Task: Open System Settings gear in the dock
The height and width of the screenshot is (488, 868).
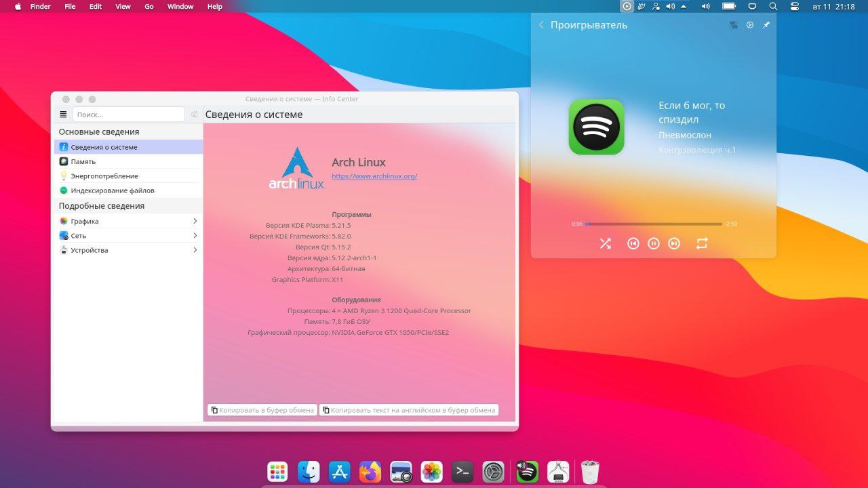Action: [x=493, y=472]
